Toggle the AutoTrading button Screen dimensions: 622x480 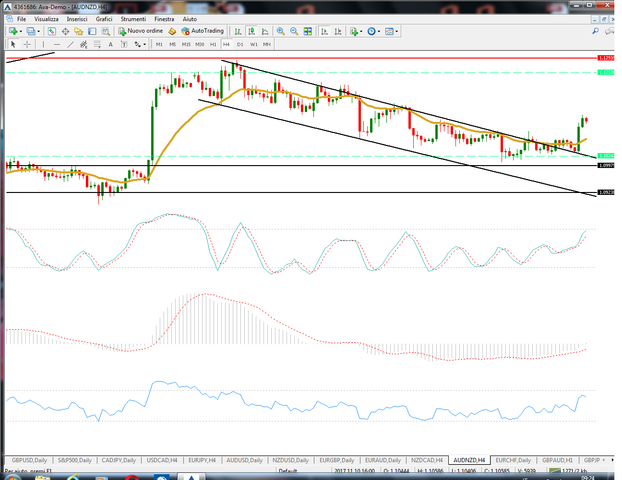pos(203,31)
